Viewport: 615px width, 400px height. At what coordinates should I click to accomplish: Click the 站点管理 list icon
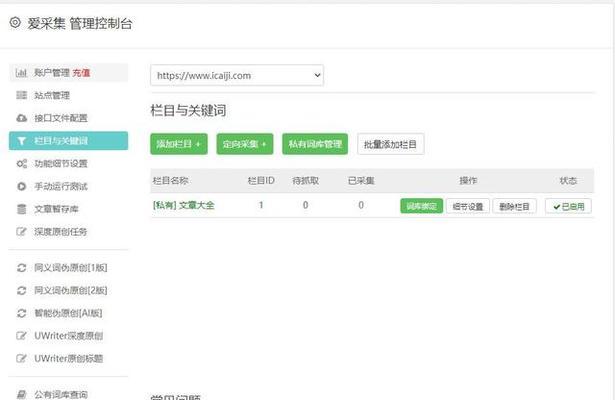tap(21, 95)
